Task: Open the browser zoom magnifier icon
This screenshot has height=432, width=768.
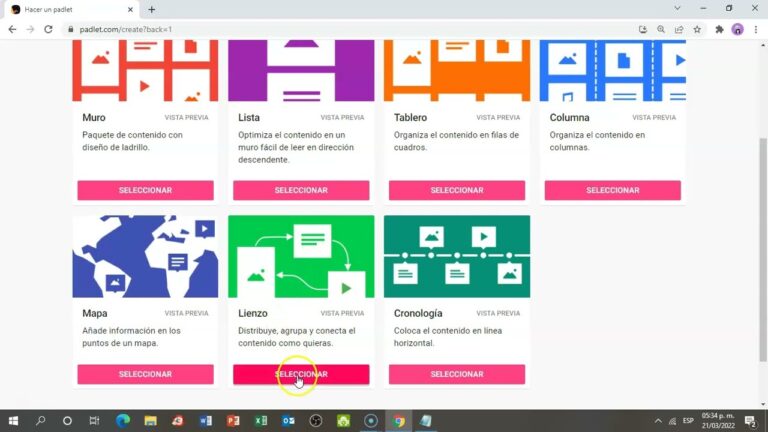Action: (x=661, y=29)
